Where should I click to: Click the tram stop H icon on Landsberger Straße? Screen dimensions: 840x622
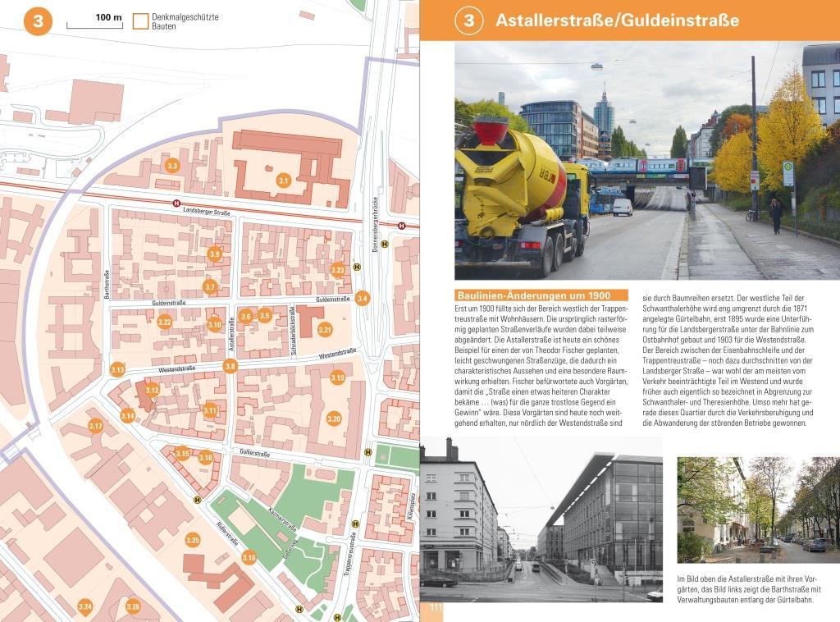pos(176,204)
